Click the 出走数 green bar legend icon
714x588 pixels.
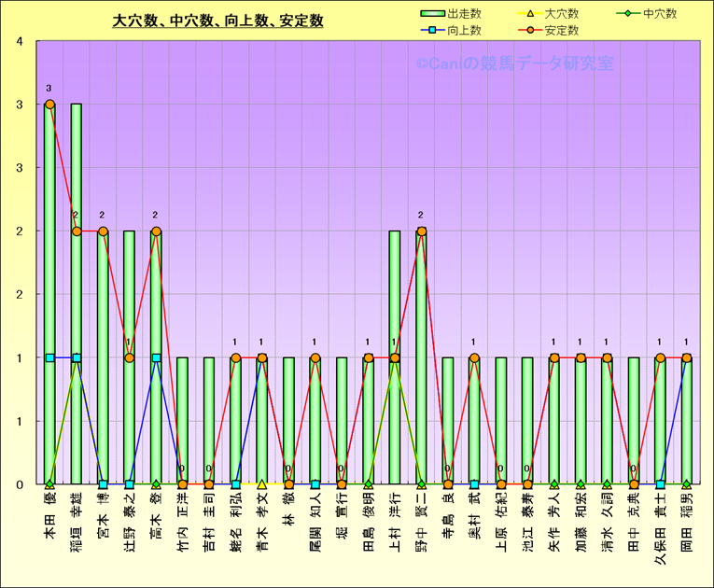[432, 14]
